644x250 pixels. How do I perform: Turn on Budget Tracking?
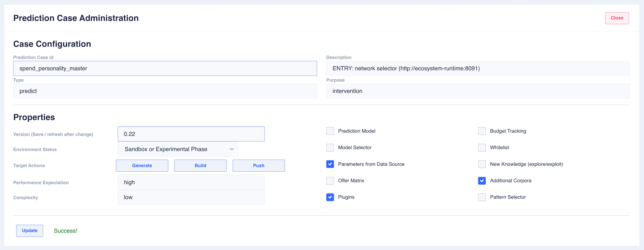tap(482, 131)
